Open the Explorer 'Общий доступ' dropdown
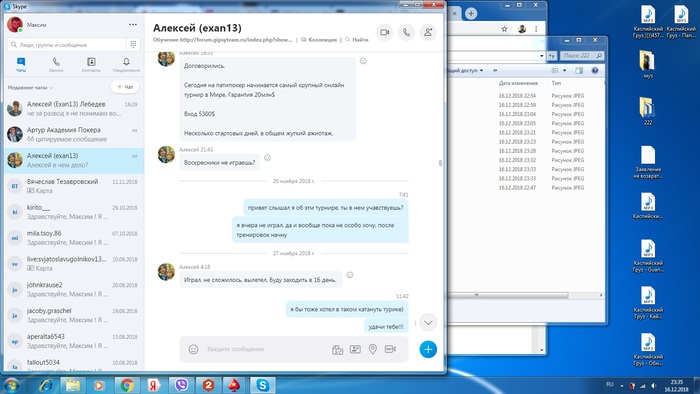The height and width of the screenshot is (394, 700). pos(465,71)
